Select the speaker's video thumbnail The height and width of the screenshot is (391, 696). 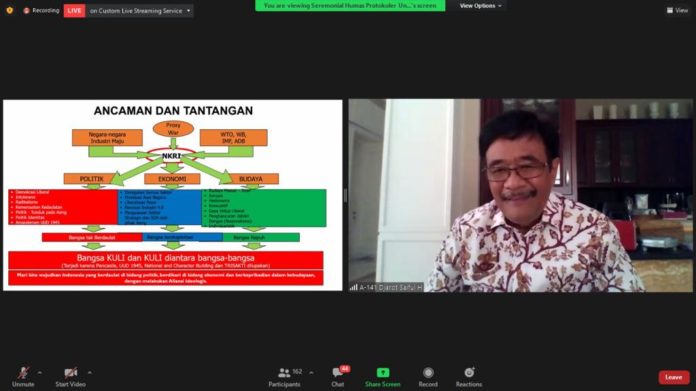point(520,195)
